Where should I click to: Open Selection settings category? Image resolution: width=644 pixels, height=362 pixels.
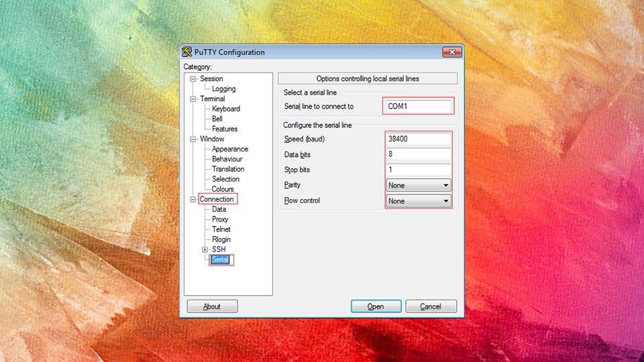[225, 179]
